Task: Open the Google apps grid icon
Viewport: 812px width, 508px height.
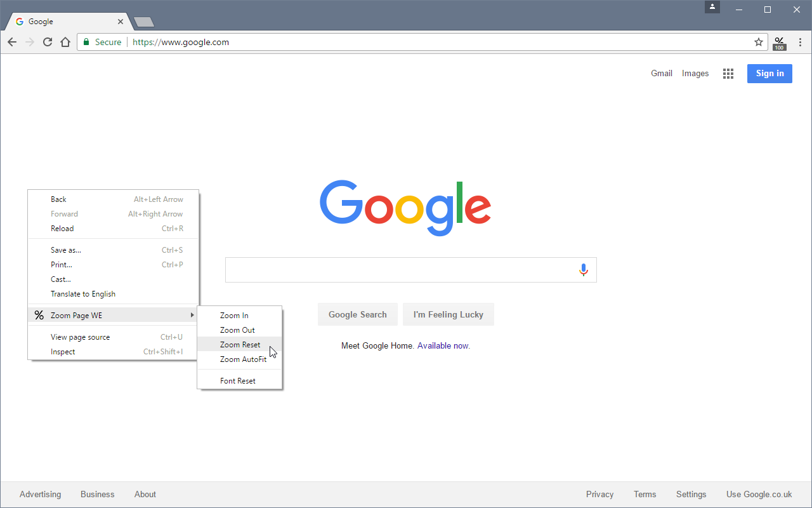Action: [728, 74]
